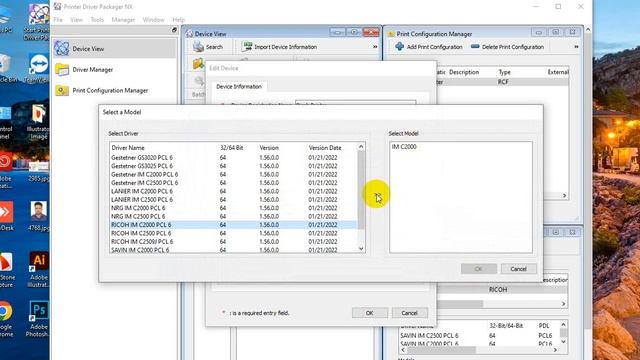Select RCF type configuration row

(x=502, y=82)
